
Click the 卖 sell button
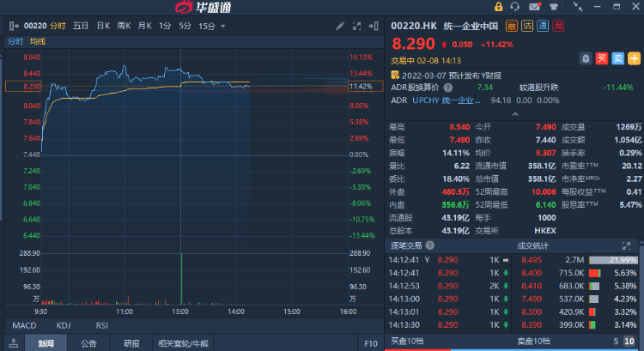click(x=617, y=58)
